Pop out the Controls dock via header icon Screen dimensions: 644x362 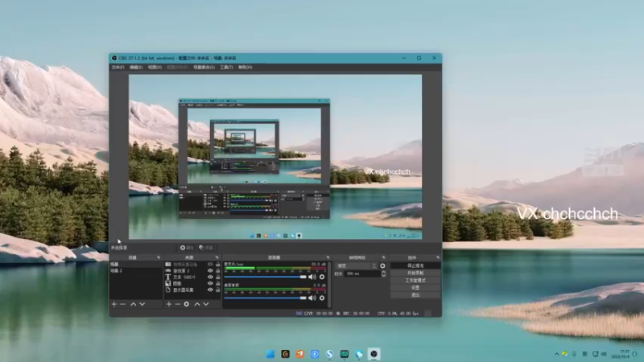(x=438, y=257)
